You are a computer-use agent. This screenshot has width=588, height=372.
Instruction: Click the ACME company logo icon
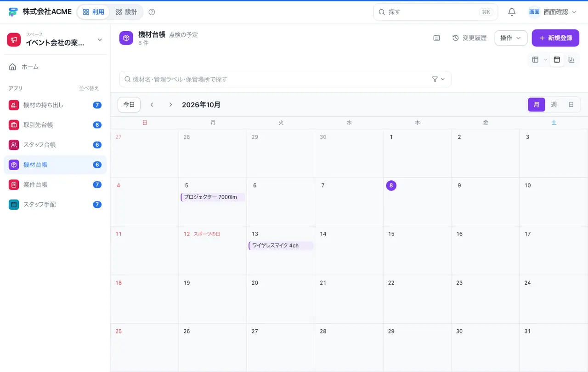[x=13, y=12]
